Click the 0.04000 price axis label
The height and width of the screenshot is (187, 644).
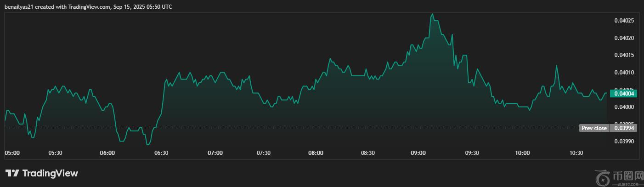(x=624, y=107)
